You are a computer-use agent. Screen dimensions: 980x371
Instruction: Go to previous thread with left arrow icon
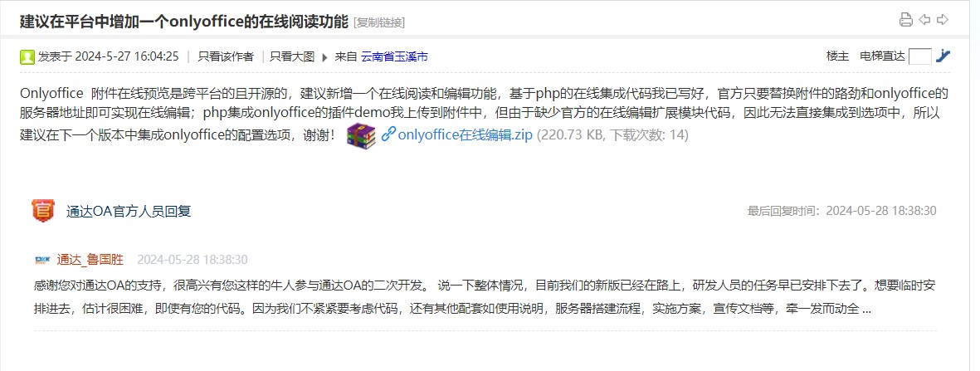coord(924,20)
